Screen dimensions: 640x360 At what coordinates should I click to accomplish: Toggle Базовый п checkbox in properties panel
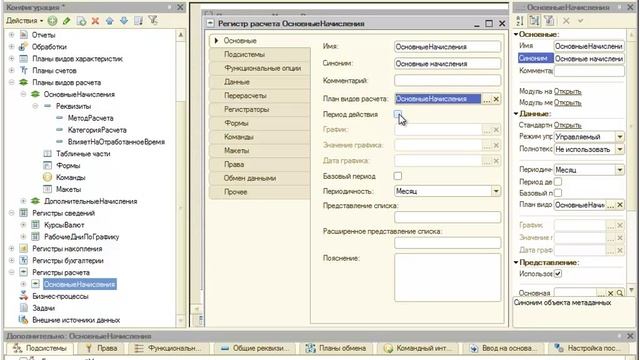point(558,193)
